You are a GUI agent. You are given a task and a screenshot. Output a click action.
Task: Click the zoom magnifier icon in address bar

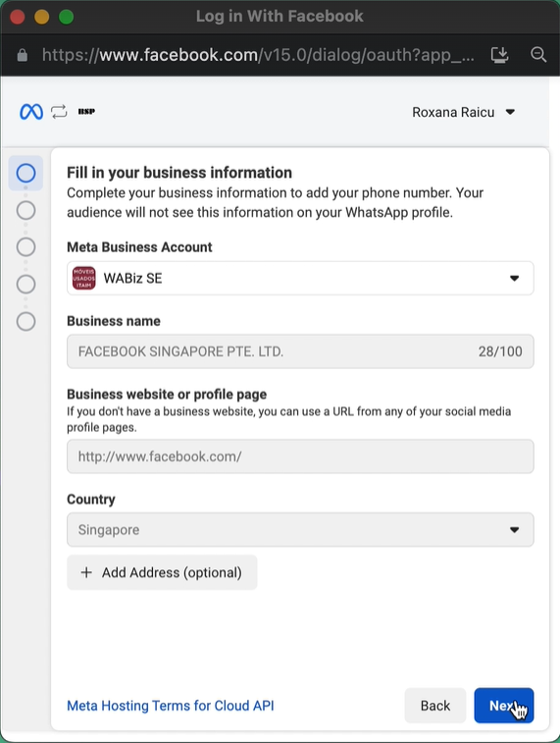pos(538,55)
